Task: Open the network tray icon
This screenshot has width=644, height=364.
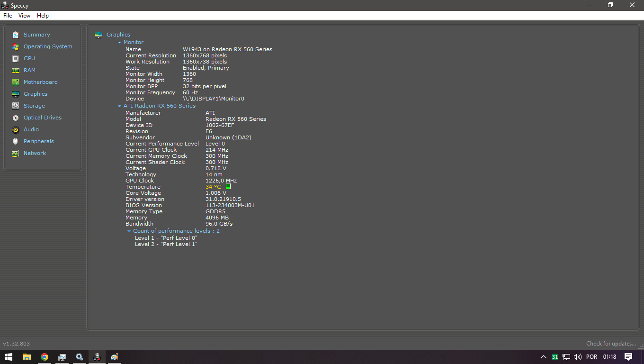Action: tap(566, 357)
